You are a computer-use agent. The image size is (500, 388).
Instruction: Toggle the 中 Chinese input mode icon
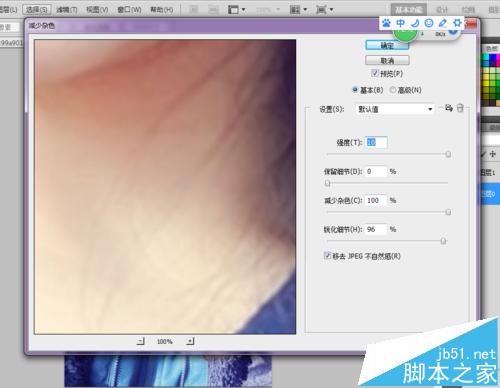401,23
